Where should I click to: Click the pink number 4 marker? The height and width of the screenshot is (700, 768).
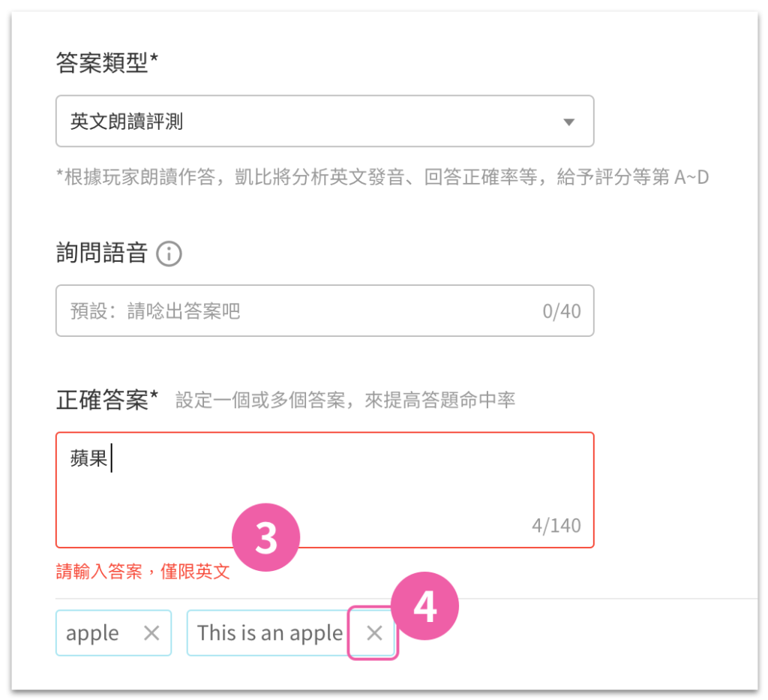(424, 606)
